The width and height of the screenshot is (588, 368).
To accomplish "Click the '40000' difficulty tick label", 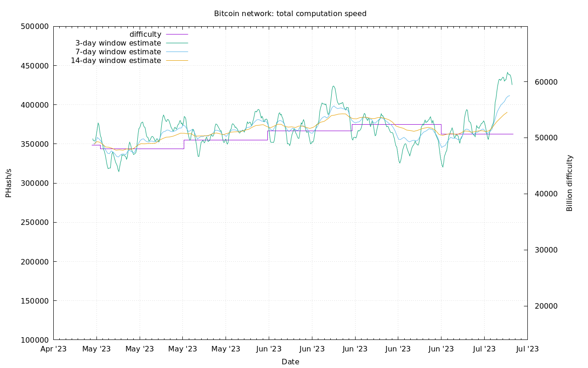I will [546, 194].
